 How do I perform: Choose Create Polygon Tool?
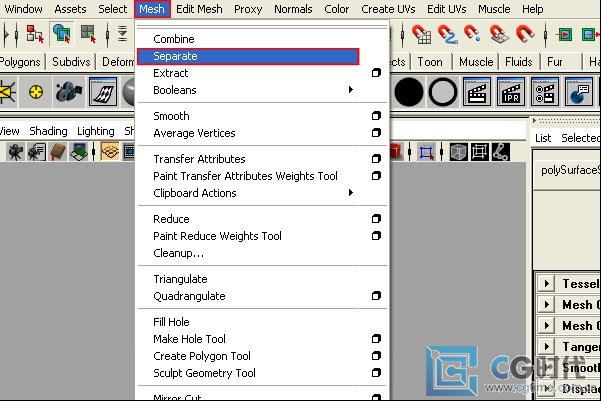pos(202,356)
